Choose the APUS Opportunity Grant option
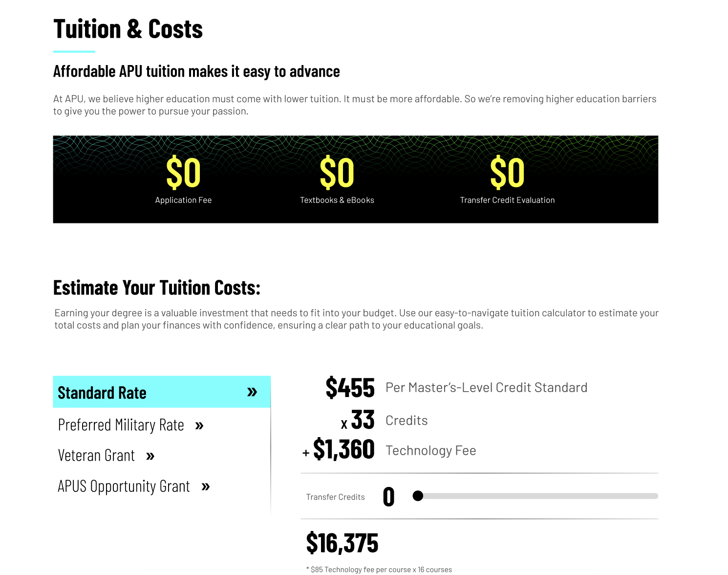Image resolution: width=728 pixels, height=575 pixels. click(x=124, y=487)
